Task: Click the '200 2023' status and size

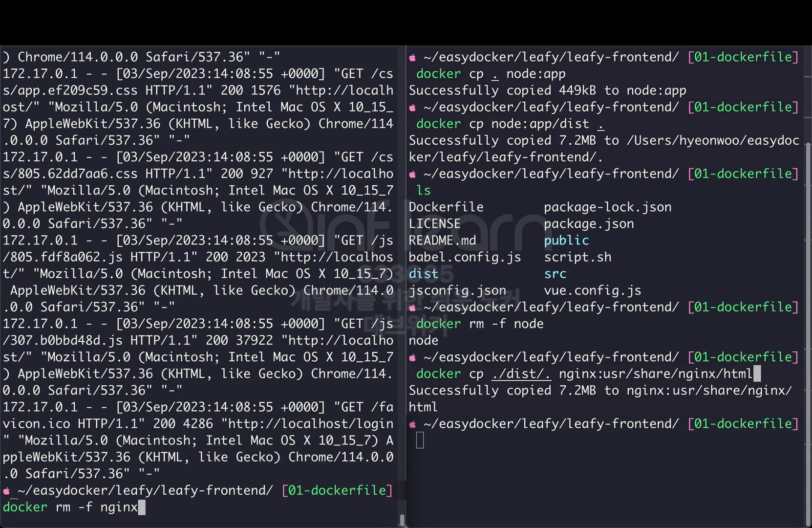Action: (235, 257)
